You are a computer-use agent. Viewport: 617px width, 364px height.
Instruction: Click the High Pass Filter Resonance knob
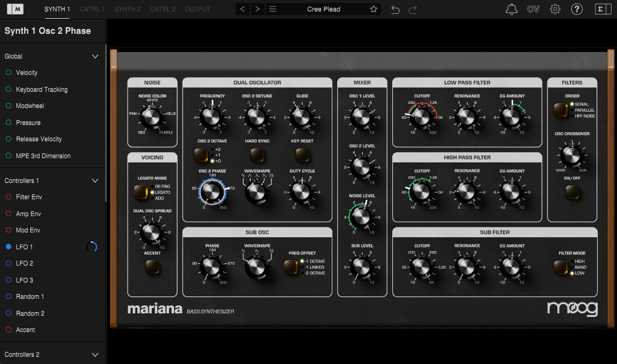point(467,192)
